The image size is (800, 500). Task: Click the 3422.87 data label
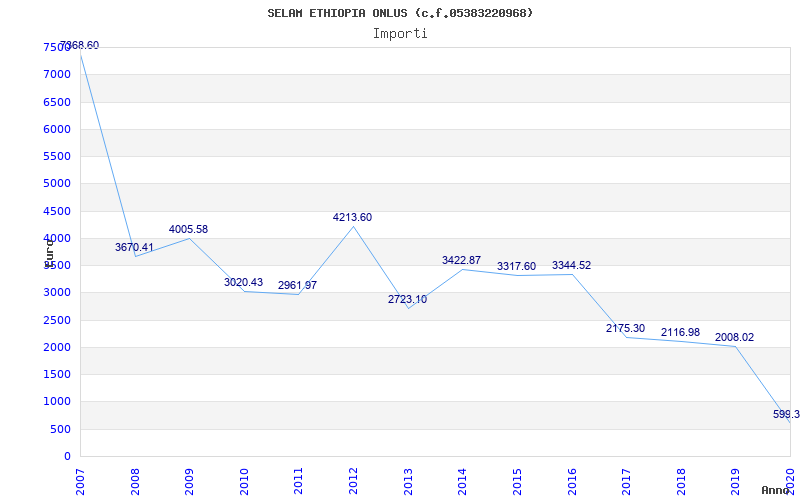[461, 260]
